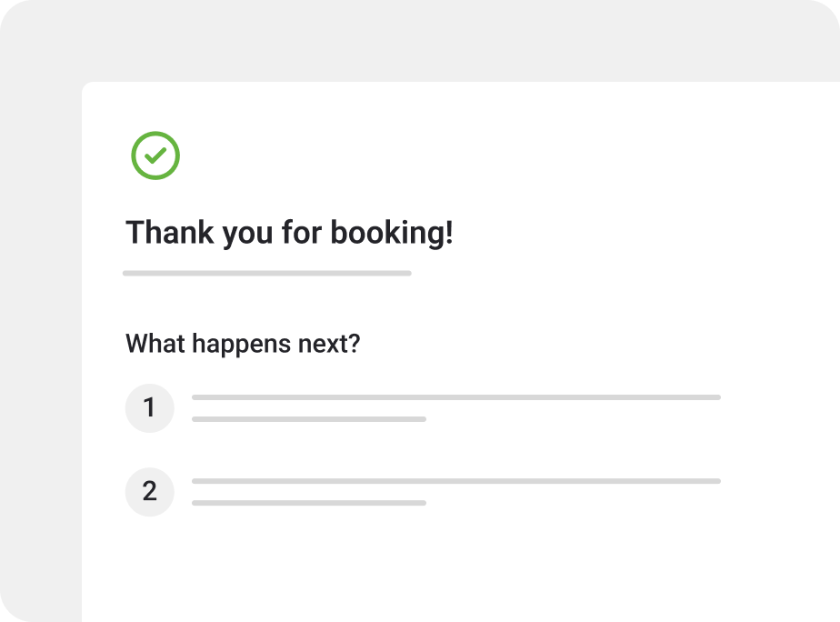The height and width of the screenshot is (622, 840).
Task: Click the step number 2 circle
Action: click(x=149, y=492)
